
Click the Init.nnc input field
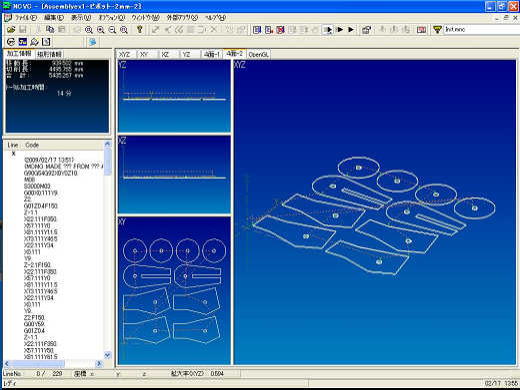[482, 30]
